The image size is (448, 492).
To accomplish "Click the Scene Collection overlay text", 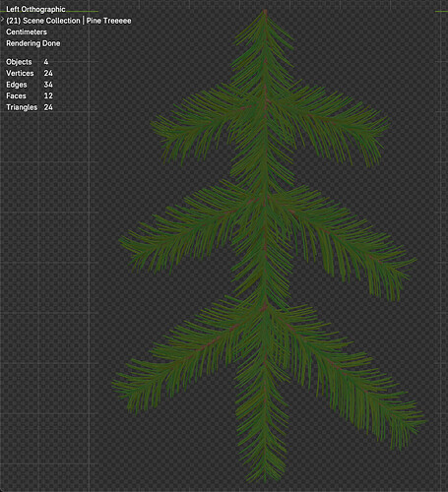I will [x=43, y=21].
